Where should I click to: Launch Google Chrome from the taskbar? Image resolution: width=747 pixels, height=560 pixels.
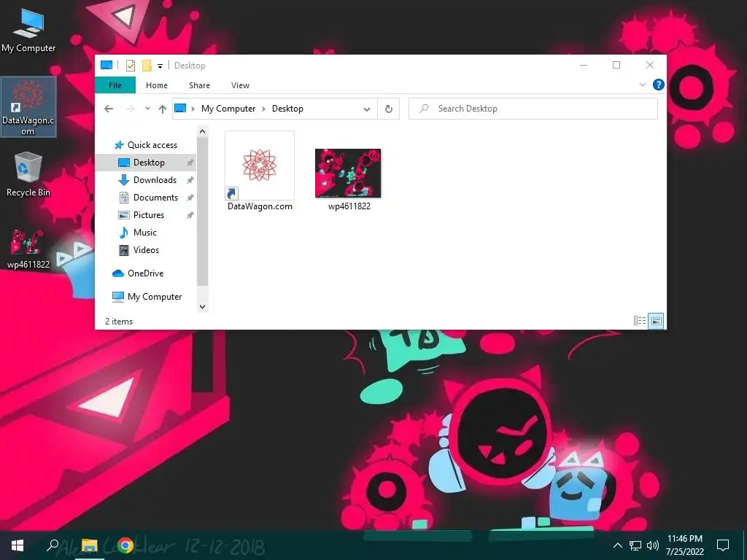pos(125,545)
